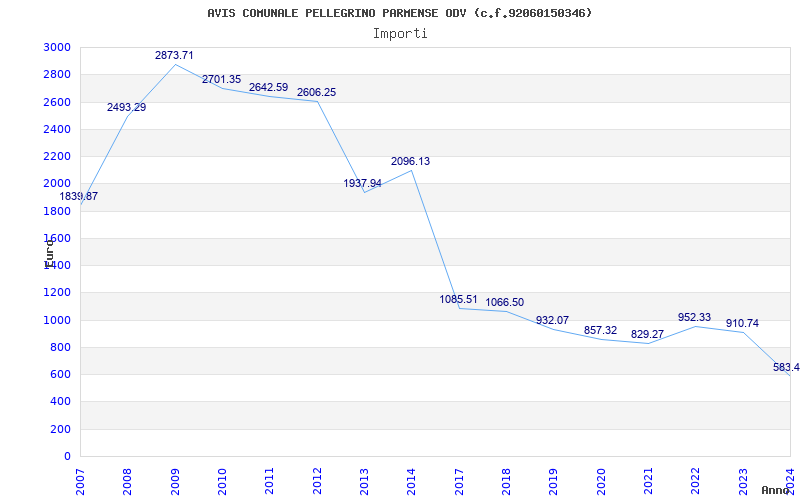The image size is (800, 500).
Task: Click the x-axis year 2010
Action: point(222,482)
